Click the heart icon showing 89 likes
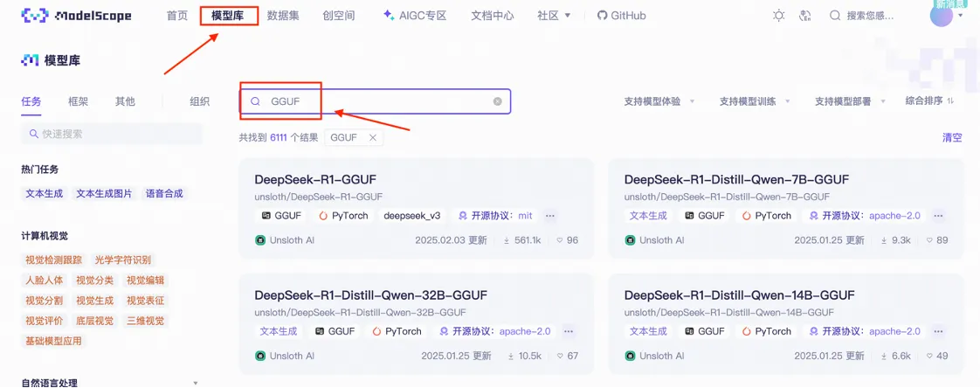The width and height of the screenshot is (980, 388). pyautogui.click(x=929, y=240)
